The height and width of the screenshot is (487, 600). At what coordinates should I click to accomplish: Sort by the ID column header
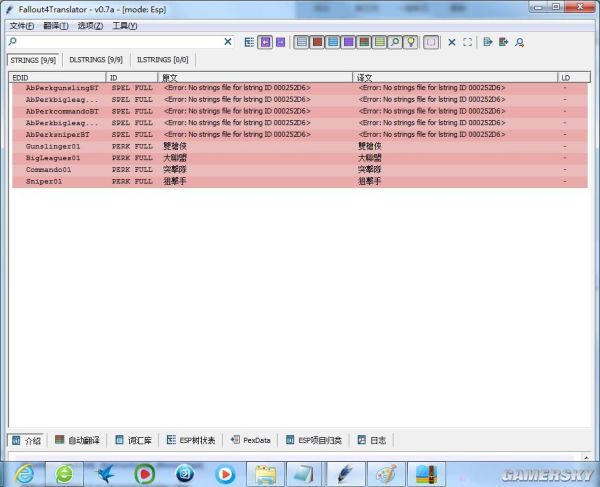132,78
